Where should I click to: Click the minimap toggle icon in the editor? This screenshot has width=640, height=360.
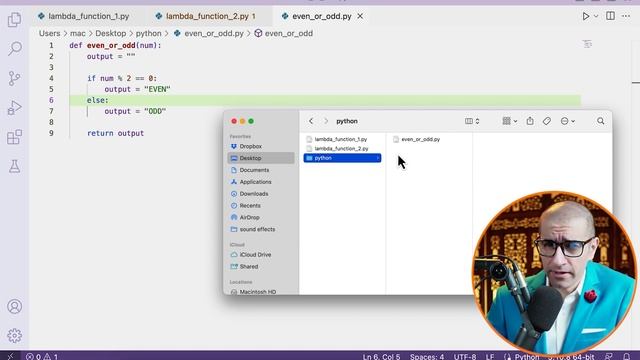coord(587,44)
